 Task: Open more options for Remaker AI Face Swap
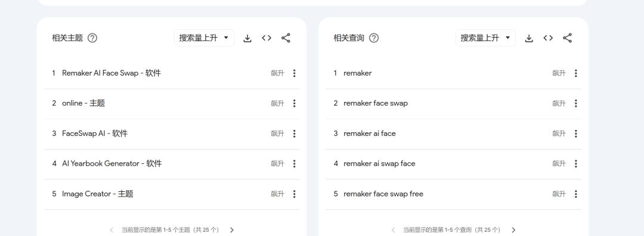[x=294, y=73]
